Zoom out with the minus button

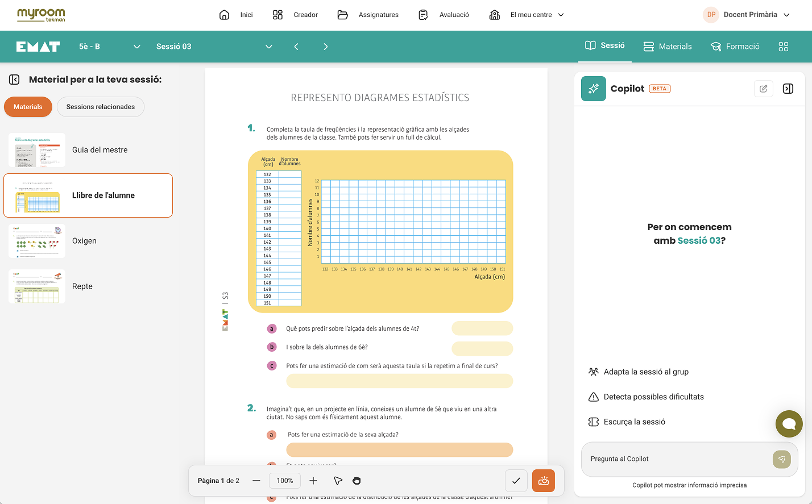click(256, 481)
